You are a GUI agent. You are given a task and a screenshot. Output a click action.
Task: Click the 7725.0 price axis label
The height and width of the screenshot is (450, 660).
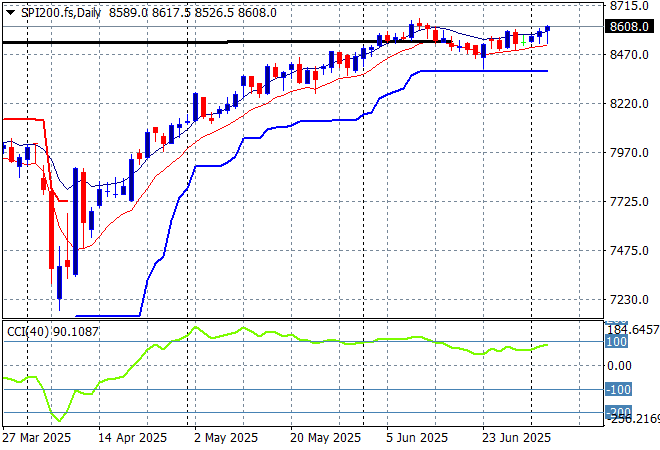(x=631, y=202)
